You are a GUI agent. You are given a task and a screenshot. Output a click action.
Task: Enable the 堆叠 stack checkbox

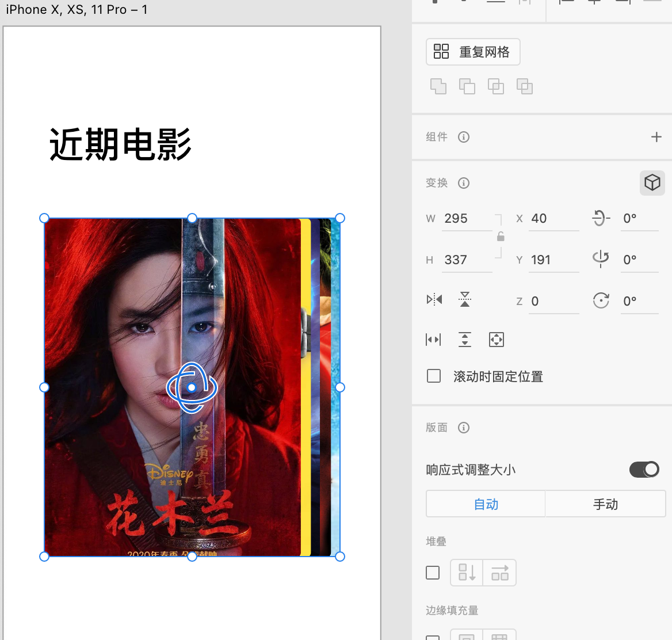pos(433,573)
